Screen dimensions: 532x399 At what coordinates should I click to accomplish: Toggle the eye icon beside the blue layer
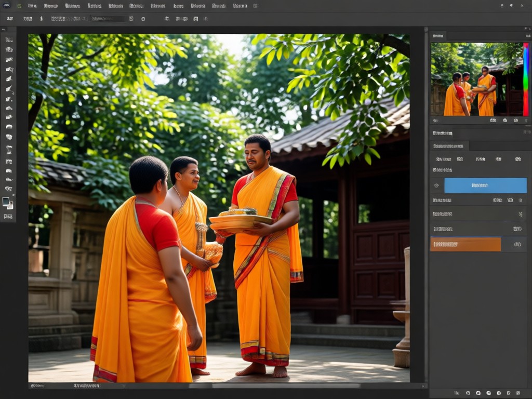[x=436, y=185]
